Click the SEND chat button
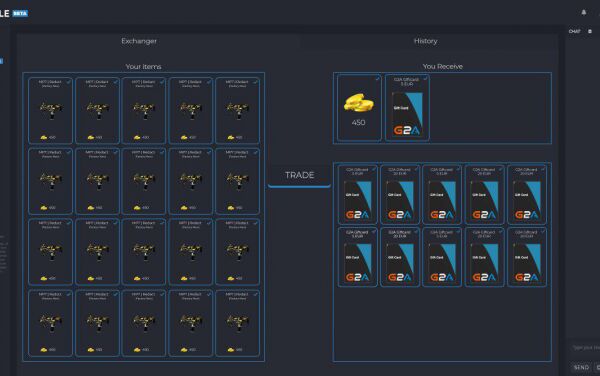The height and width of the screenshot is (376, 600). [x=581, y=367]
